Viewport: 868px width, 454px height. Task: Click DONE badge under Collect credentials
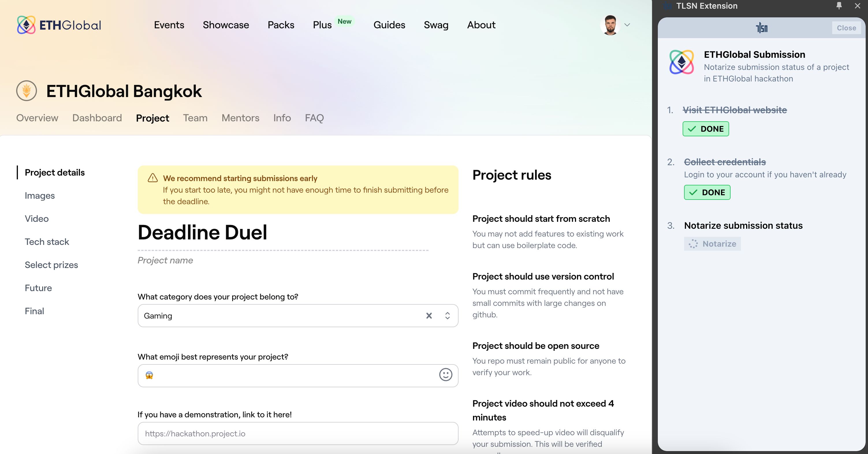point(707,192)
